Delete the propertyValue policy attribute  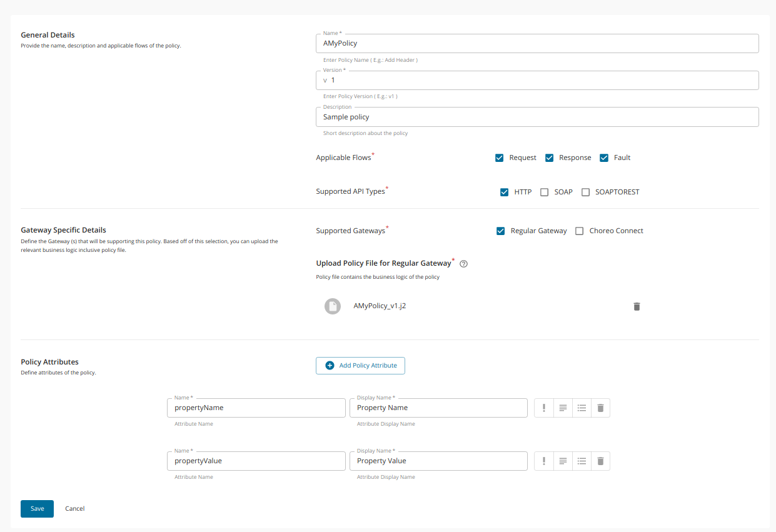point(600,461)
